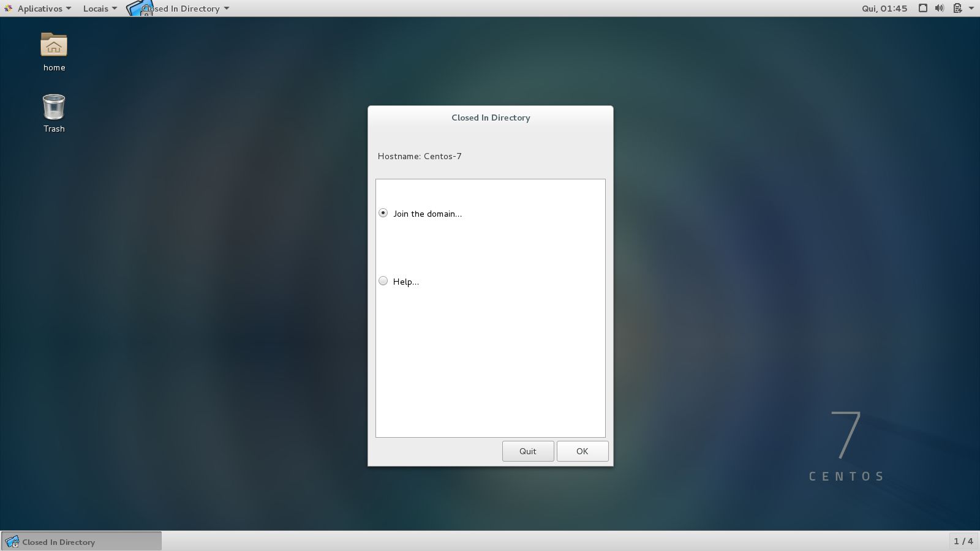Select the Help radio option
Image resolution: width=980 pixels, height=551 pixels.
pyautogui.click(x=383, y=281)
